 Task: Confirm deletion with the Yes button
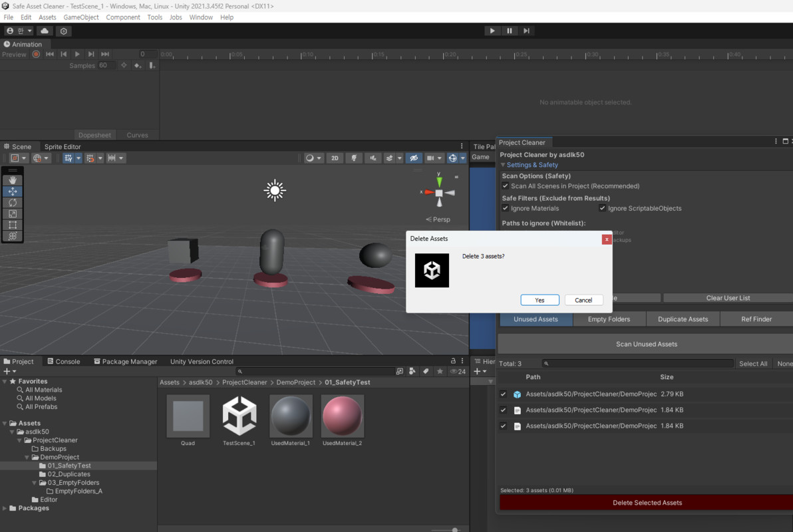click(540, 300)
